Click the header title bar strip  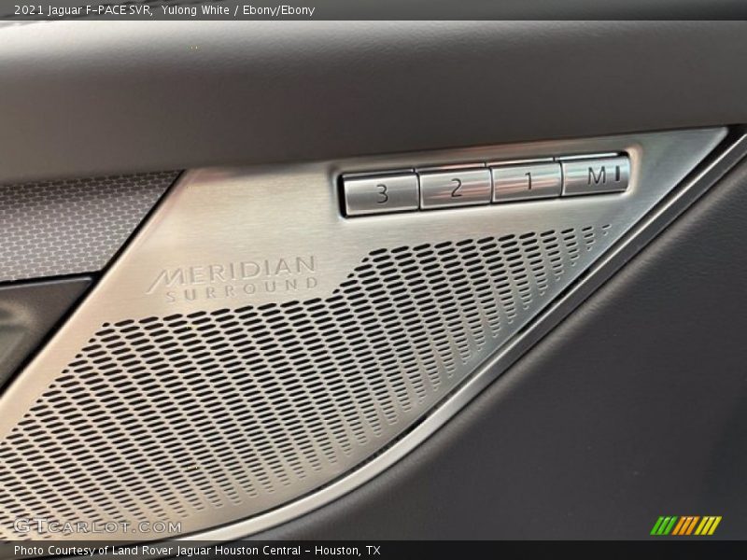coord(373,10)
